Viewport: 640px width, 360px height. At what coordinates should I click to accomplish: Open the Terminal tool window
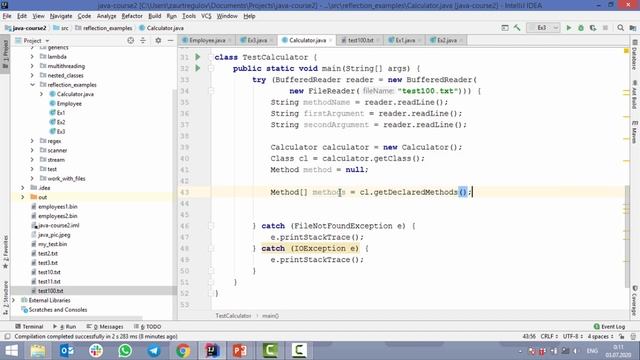29,327
